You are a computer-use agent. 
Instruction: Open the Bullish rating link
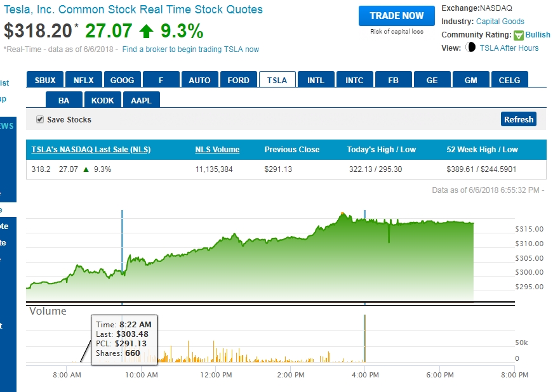pos(538,34)
